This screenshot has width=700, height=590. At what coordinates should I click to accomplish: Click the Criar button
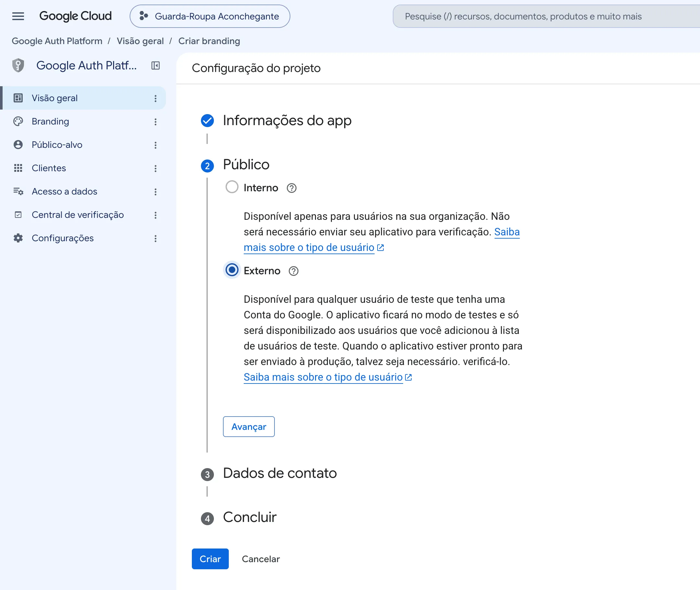tap(210, 559)
